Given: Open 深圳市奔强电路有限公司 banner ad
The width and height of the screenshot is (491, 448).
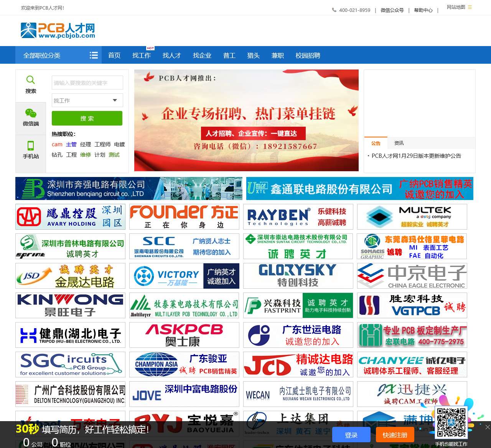Looking at the screenshot, I should (129, 188).
